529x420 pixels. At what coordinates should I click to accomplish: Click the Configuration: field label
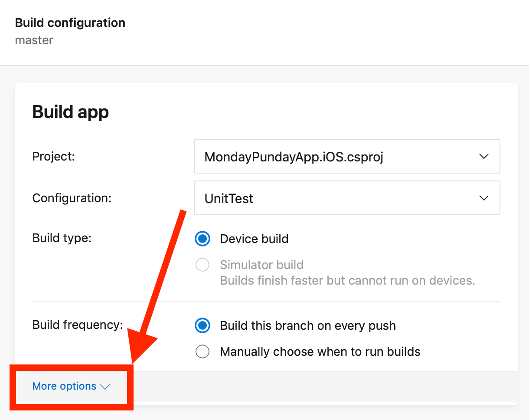click(72, 198)
